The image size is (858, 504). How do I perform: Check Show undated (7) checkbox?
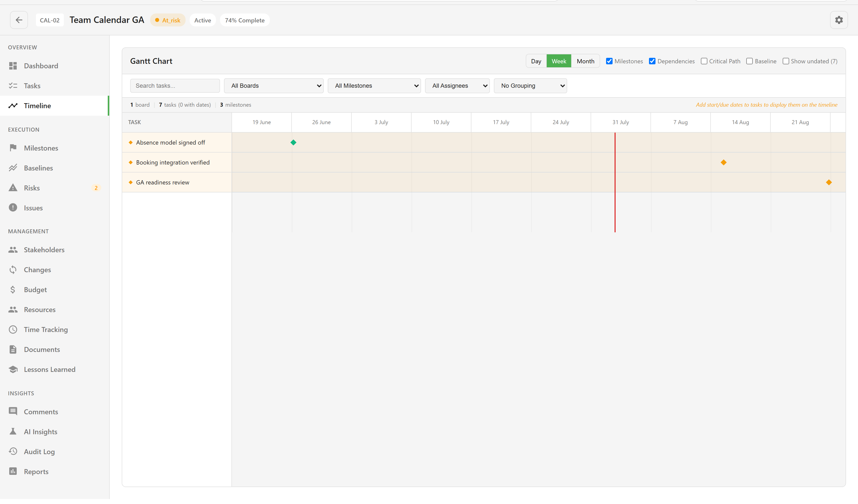[x=785, y=61]
